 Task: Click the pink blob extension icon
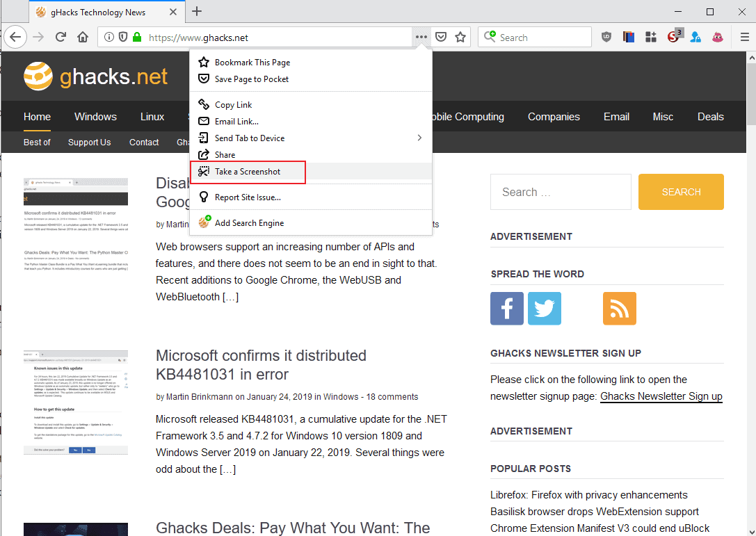(718, 37)
